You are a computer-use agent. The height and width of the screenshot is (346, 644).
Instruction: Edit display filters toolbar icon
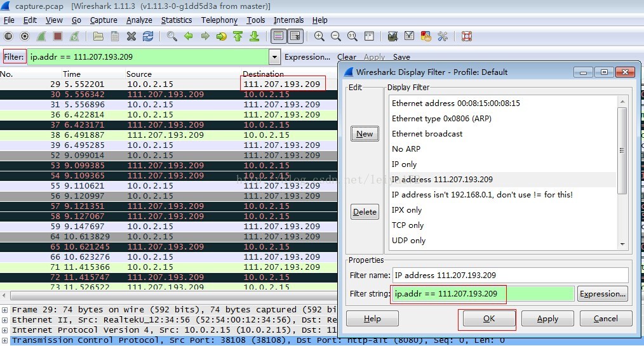click(409, 37)
